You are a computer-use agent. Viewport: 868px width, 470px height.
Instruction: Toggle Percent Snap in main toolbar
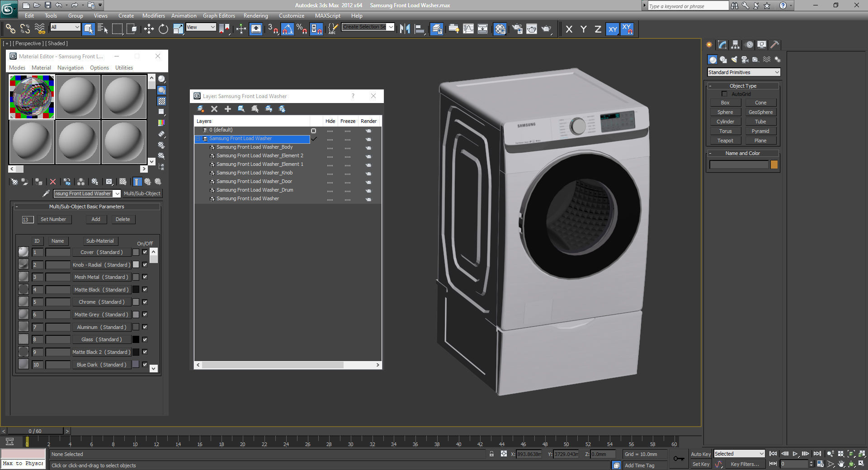click(302, 29)
